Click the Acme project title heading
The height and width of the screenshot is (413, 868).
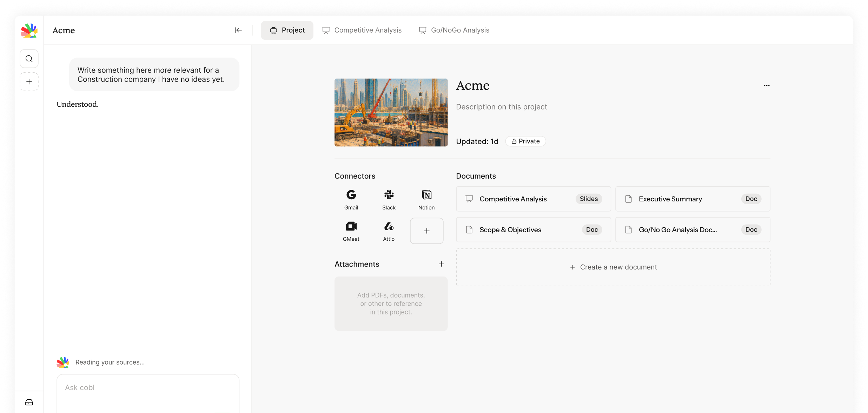pos(473,86)
